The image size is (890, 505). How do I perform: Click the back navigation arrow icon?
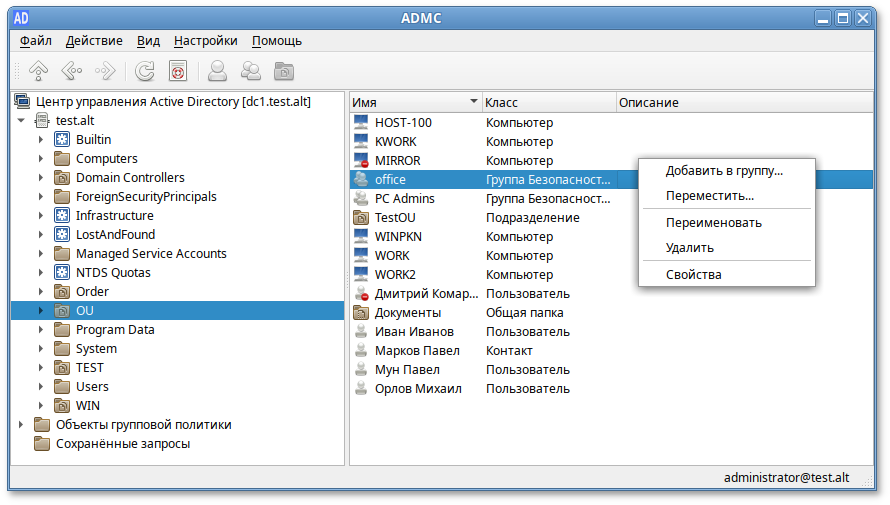pos(71,71)
